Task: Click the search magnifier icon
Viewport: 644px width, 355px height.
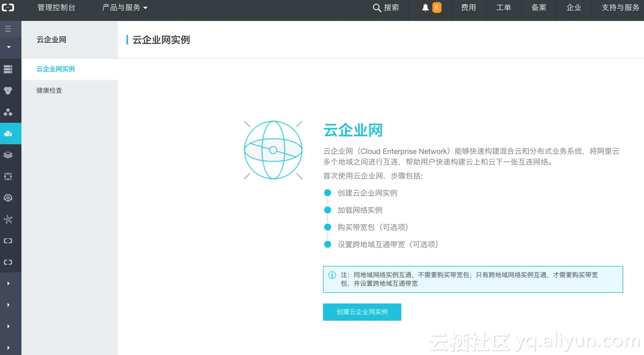Action: [x=377, y=8]
